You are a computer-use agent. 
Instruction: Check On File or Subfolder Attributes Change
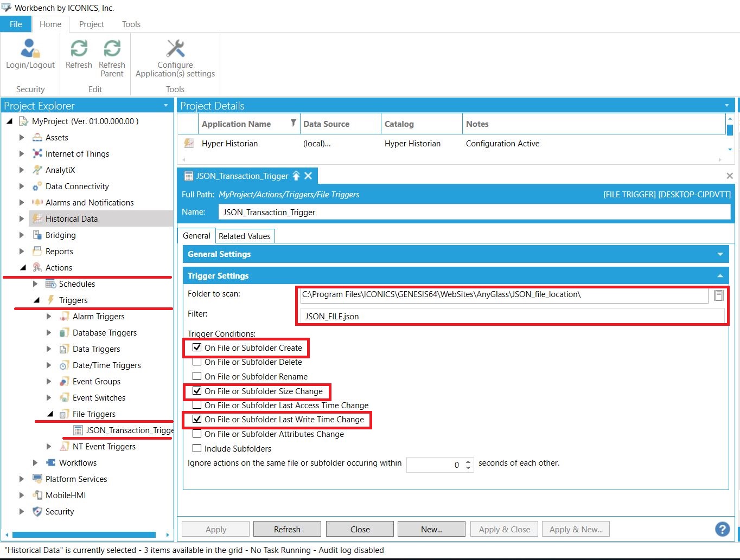197,434
